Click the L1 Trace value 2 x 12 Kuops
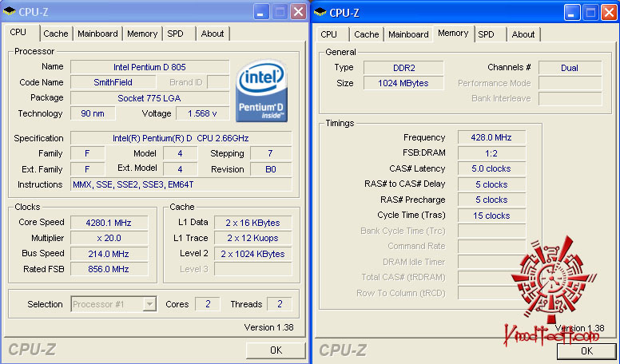The image size is (620, 364). 253,238
